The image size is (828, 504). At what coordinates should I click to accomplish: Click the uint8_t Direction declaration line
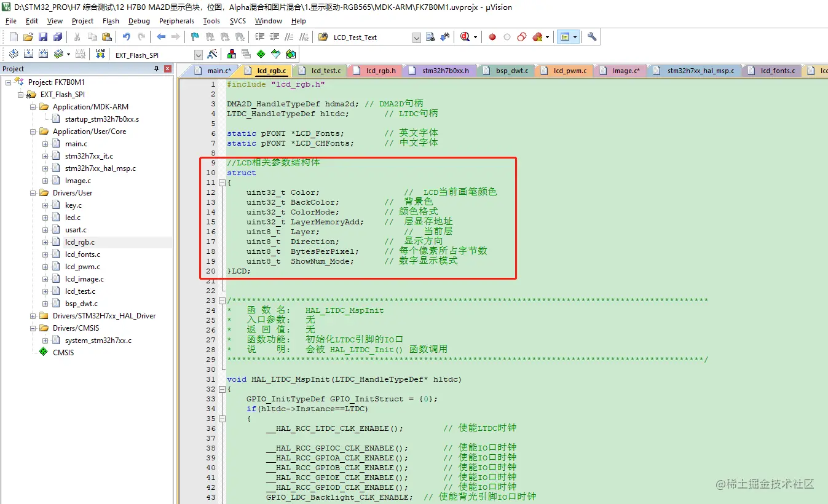pos(293,242)
